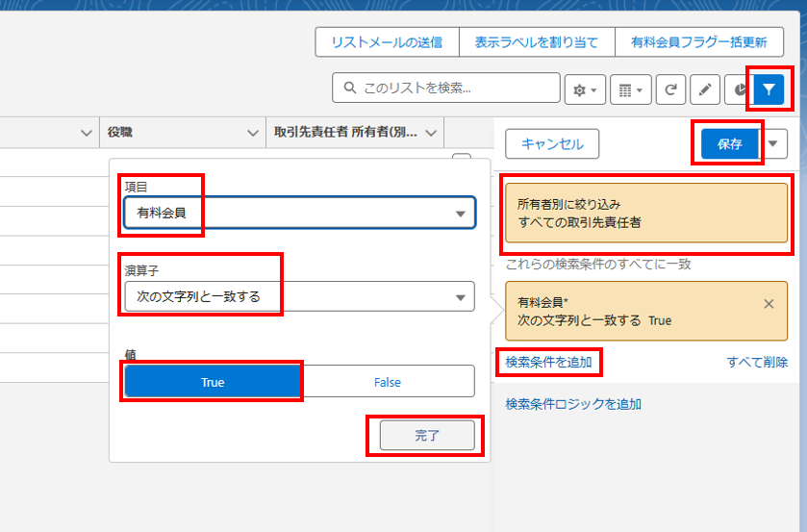
Task: Click the すべて削除 link
Action: (x=757, y=362)
